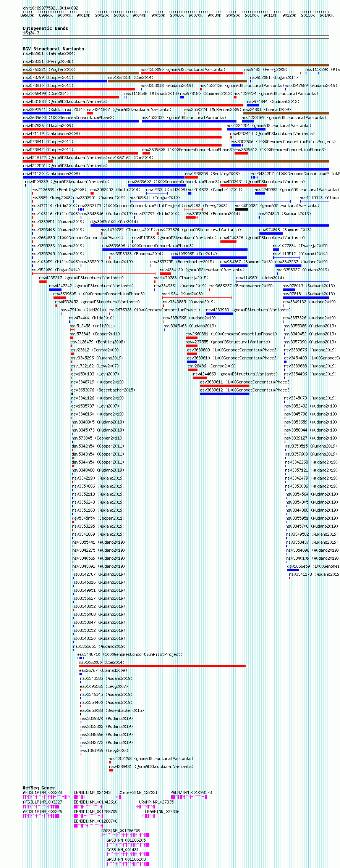
Task: Open nsv573842 (Cooper2011) variant
Action: (x=48, y=150)
